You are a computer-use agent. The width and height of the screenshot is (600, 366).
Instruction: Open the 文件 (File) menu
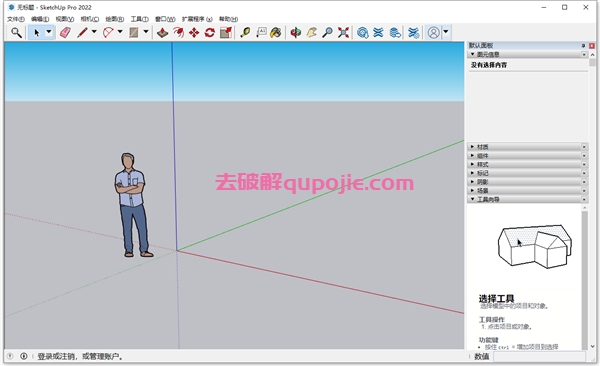(x=16, y=19)
